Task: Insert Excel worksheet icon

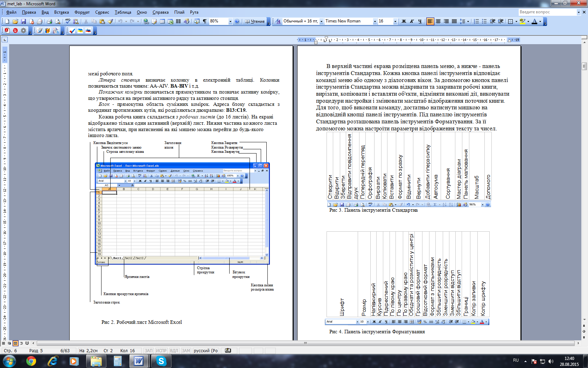Action: tap(170, 21)
